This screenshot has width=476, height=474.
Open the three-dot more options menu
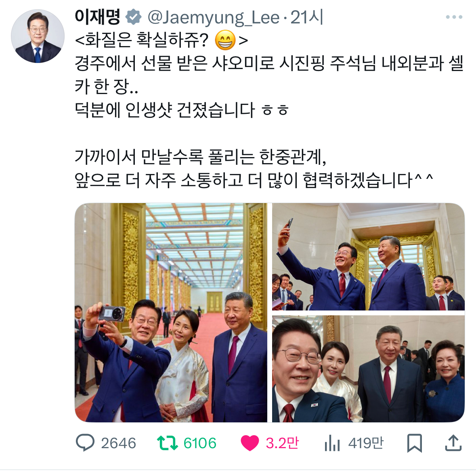click(454, 17)
